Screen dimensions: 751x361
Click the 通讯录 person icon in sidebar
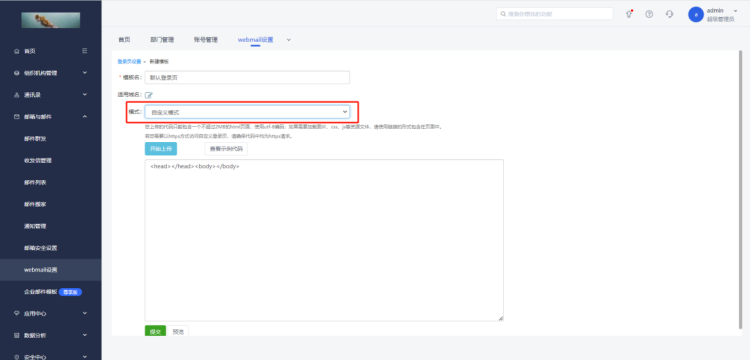coord(17,95)
